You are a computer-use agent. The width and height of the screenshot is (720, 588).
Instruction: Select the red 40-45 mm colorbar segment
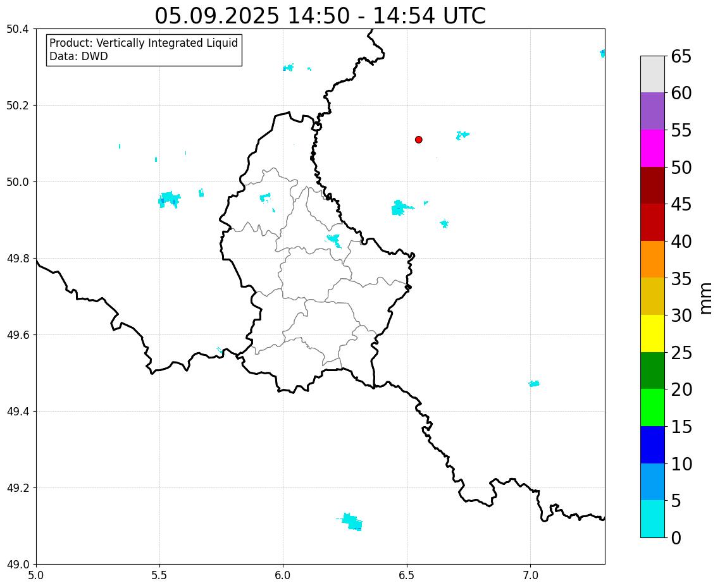(652, 222)
